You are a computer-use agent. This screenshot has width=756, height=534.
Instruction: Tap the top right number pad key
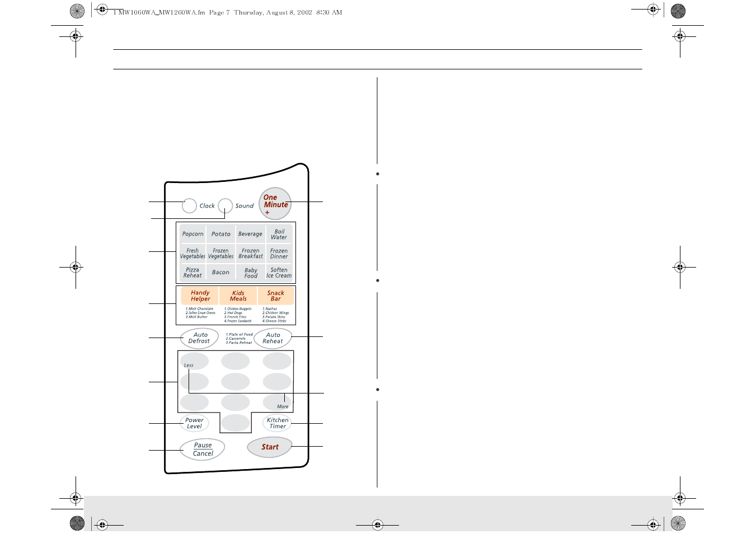pyautogui.click(x=277, y=361)
